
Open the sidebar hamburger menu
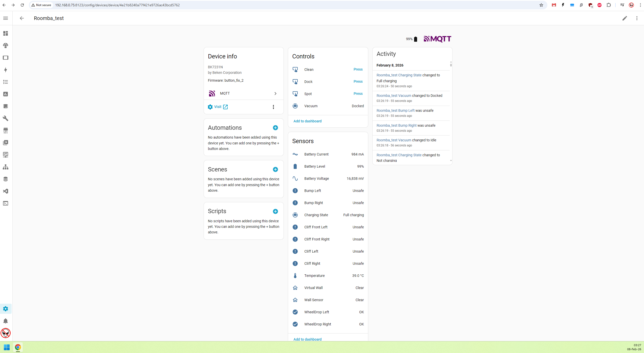[6, 18]
